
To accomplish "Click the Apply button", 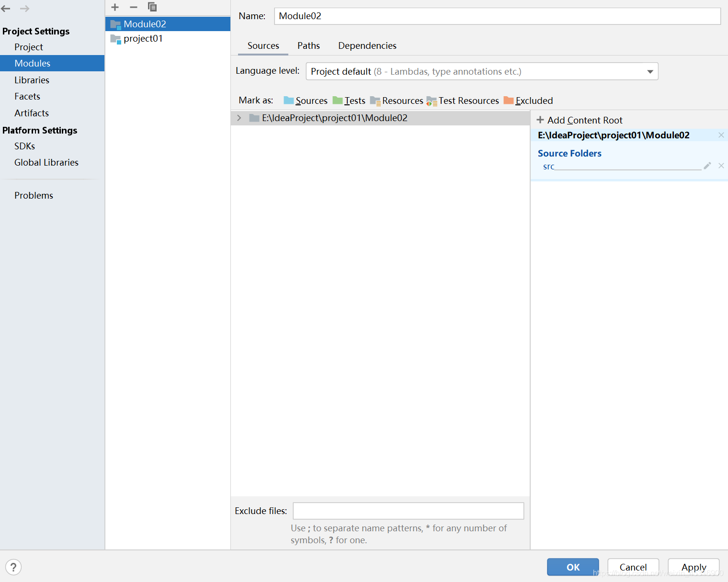I will pyautogui.click(x=694, y=567).
